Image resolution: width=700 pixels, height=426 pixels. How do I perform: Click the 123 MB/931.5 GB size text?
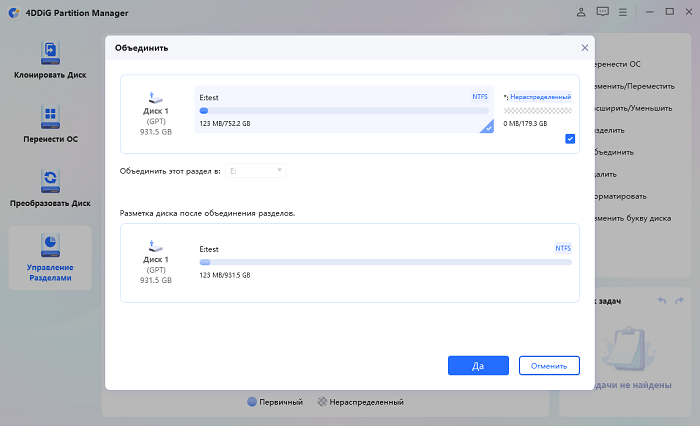pyautogui.click(x=225, y=275)
